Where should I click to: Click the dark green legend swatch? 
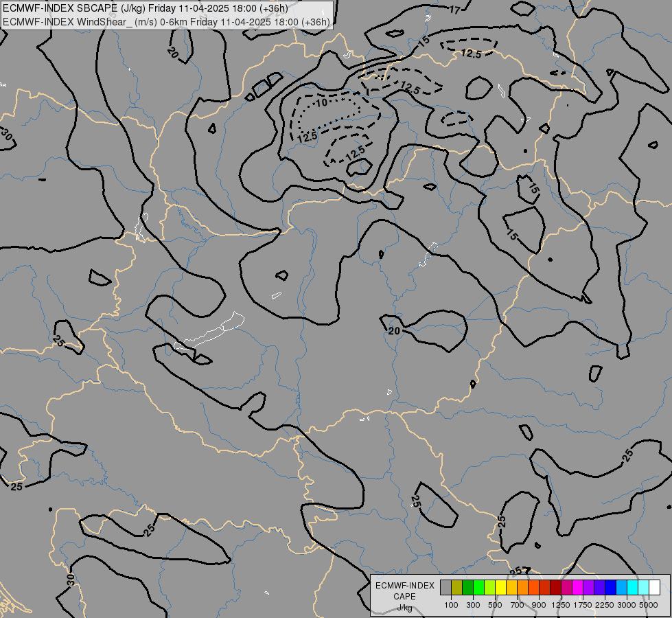(468, 587)
